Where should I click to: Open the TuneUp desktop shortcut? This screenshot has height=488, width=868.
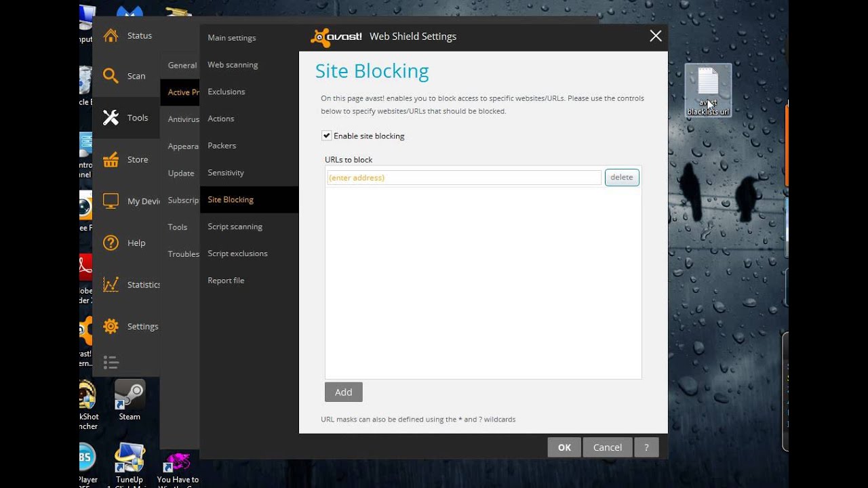point(130,464)
